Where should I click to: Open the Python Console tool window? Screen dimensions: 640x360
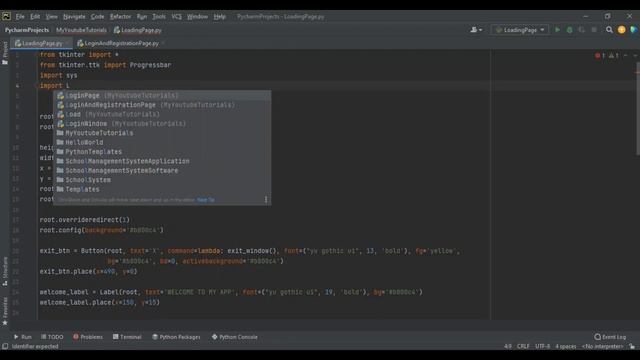pos(234,337)
